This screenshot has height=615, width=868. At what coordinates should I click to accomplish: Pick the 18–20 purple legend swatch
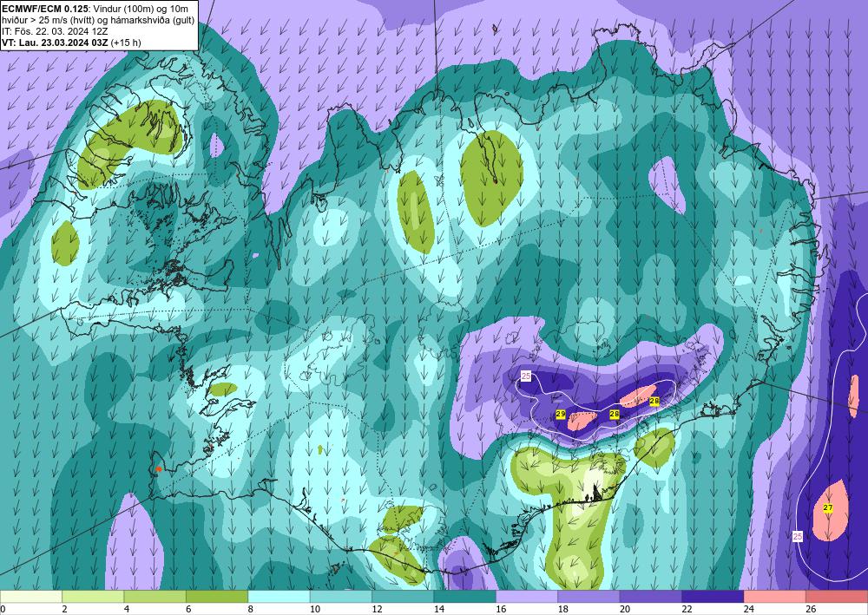[x=589, y=597]
